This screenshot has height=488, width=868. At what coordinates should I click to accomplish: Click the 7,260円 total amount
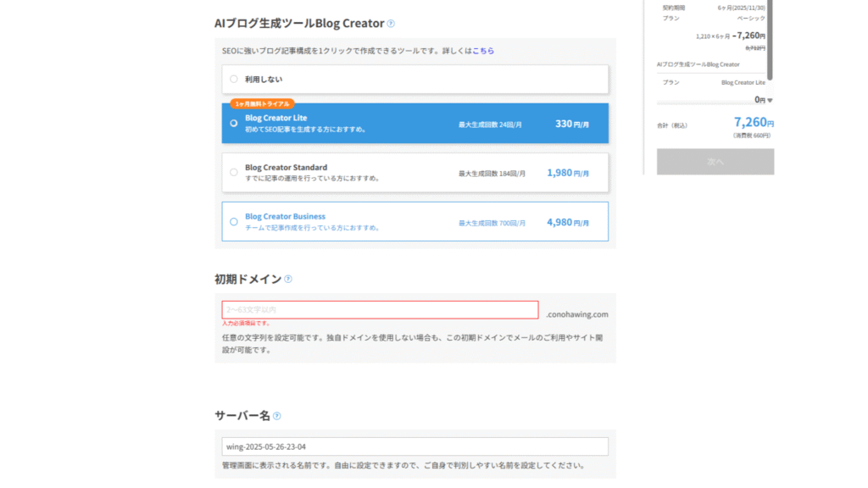point(754,122)
